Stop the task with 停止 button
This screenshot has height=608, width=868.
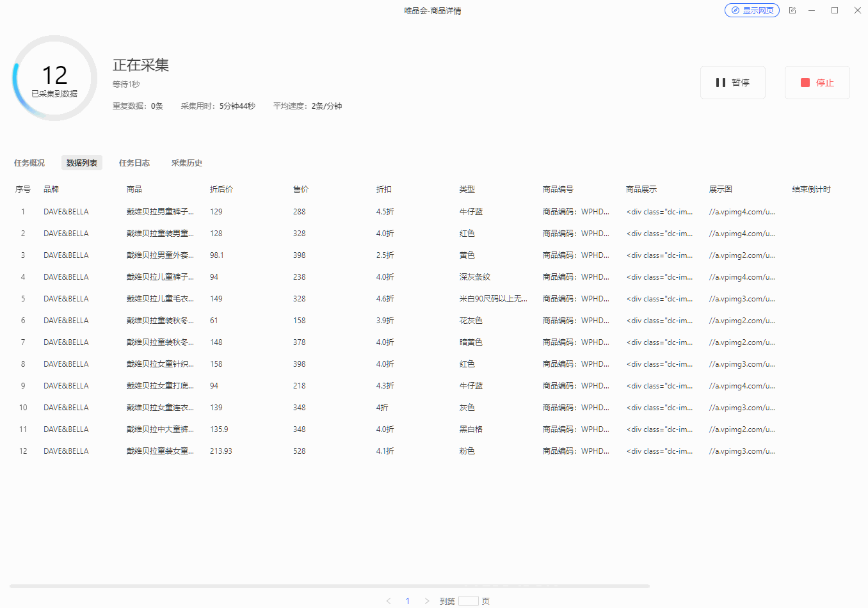817,83
